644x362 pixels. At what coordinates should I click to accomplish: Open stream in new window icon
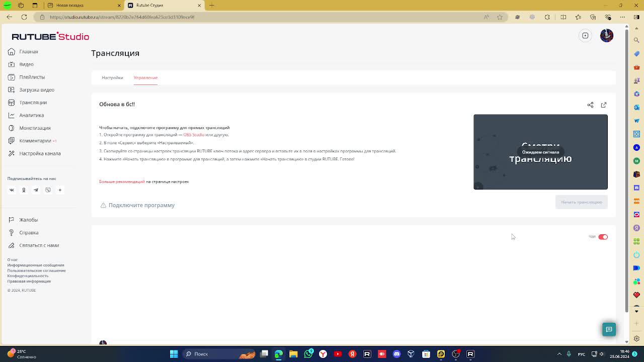coord(604,105)
